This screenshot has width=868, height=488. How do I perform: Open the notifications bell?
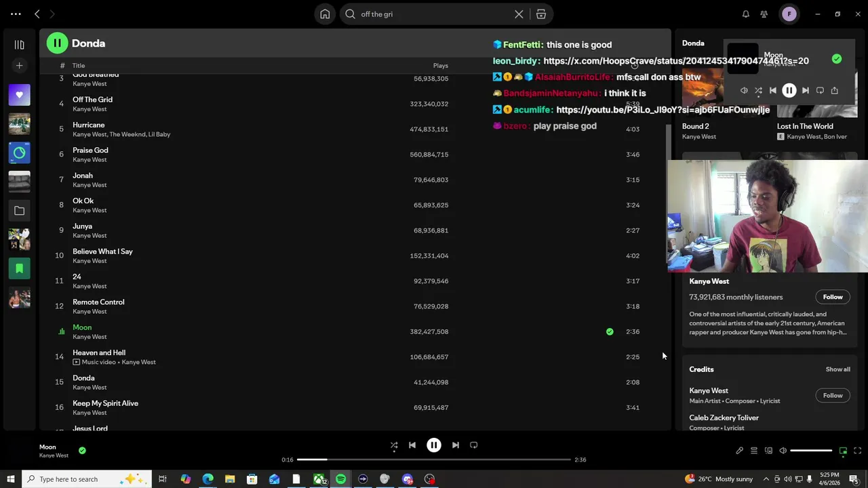pyautogui.click(x=746, y=14)
